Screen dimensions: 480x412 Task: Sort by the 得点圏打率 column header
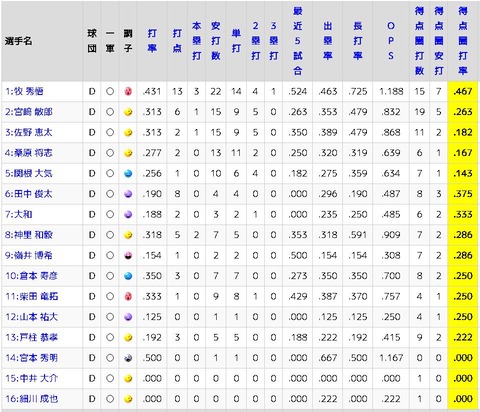tap(463, 41)
